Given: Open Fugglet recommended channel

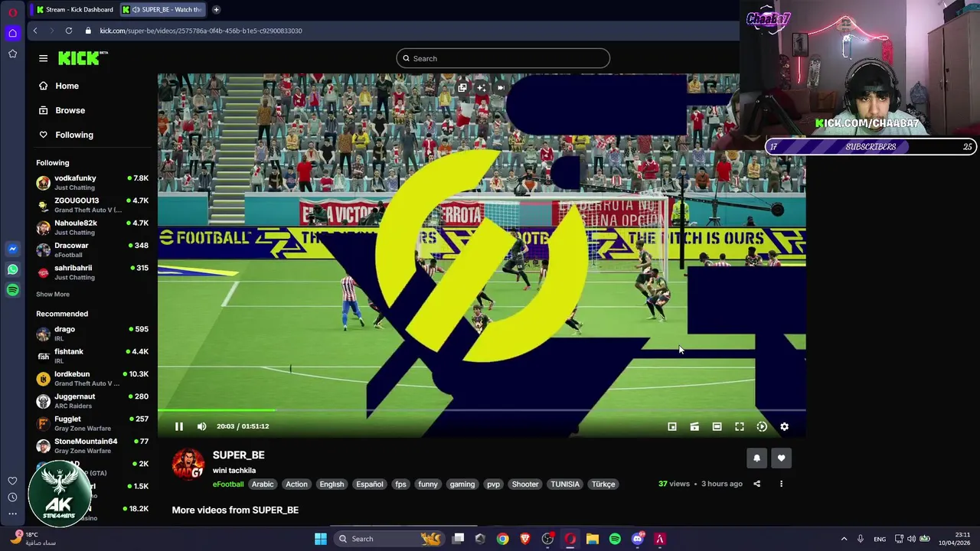Looking at the screenshot, I should coord(92,422).
